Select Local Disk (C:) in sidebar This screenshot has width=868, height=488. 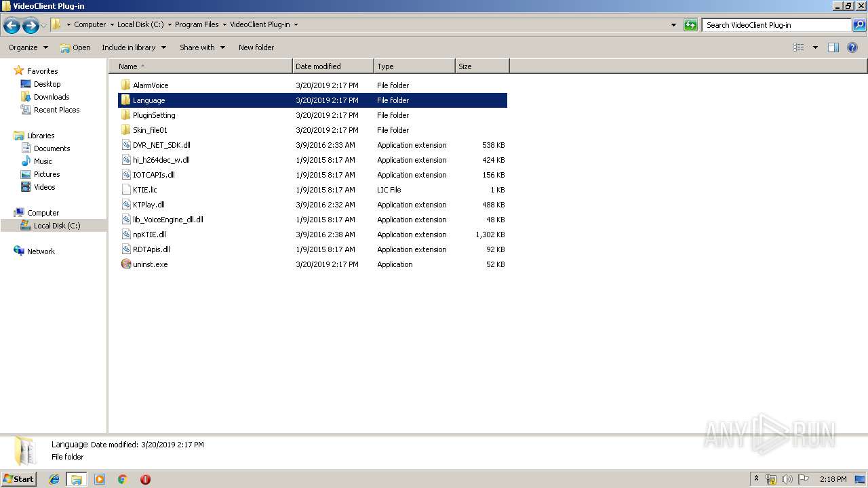57,226
